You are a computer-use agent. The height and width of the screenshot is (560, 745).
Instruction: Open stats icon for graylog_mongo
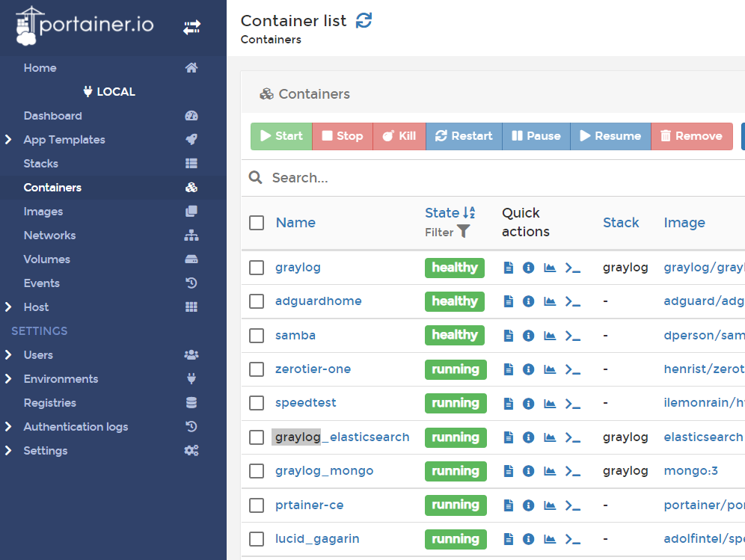coord(550,471)
